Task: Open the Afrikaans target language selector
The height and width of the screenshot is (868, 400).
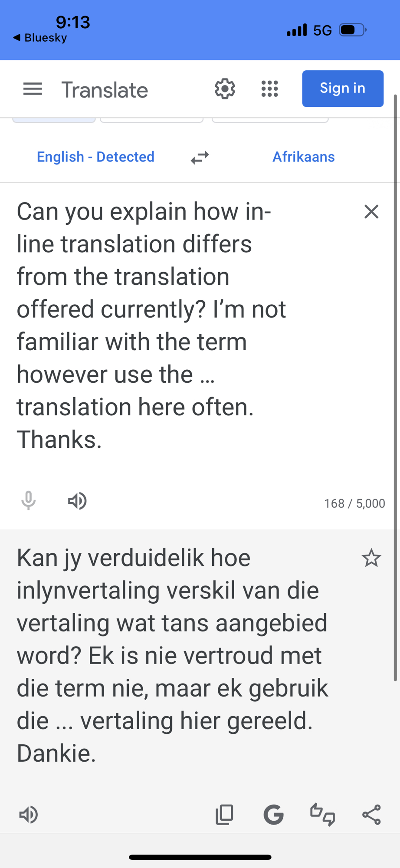Action: coord(303,157)
